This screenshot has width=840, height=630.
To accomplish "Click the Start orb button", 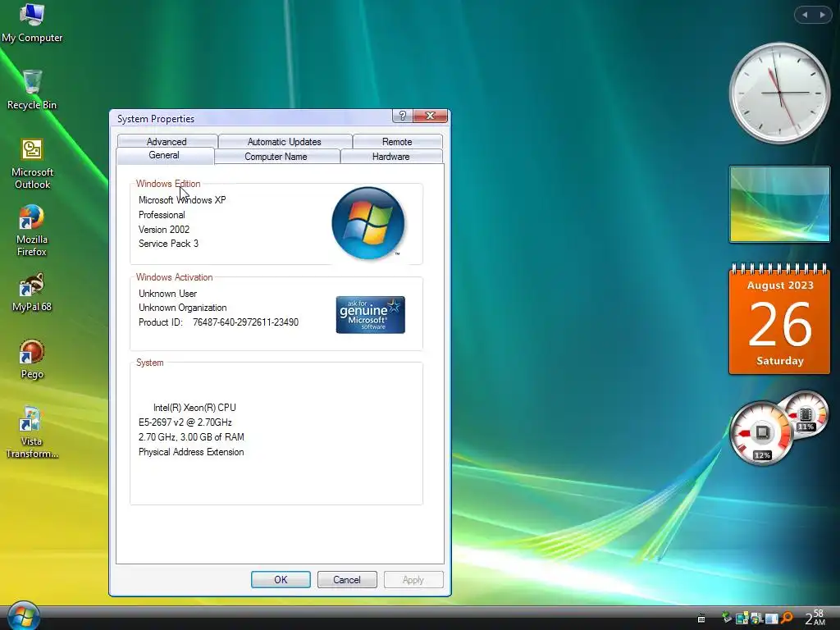I will (23, 615).
